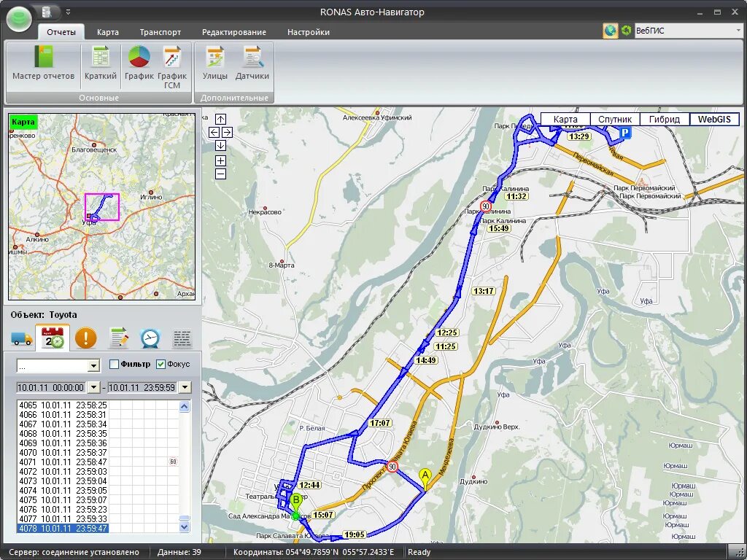
Task: Click the 60 speed icon in row 4071
Action: [x=173, y=462]
